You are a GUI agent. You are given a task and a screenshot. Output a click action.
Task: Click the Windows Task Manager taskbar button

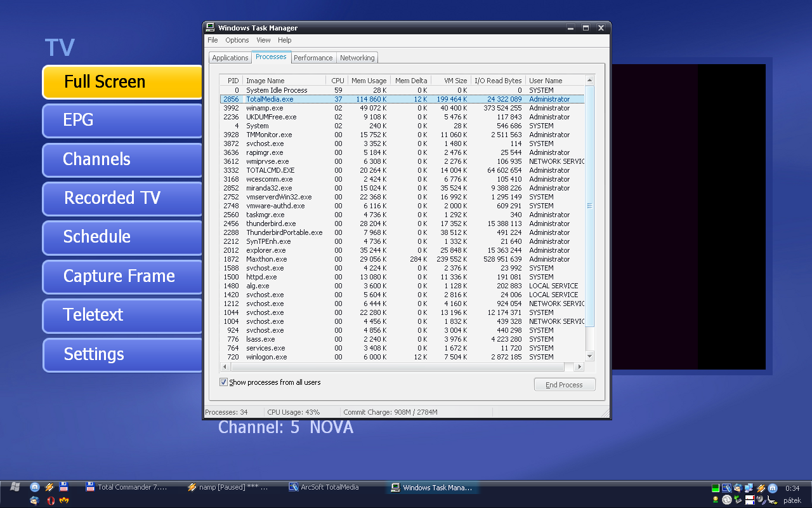point(431,488)
